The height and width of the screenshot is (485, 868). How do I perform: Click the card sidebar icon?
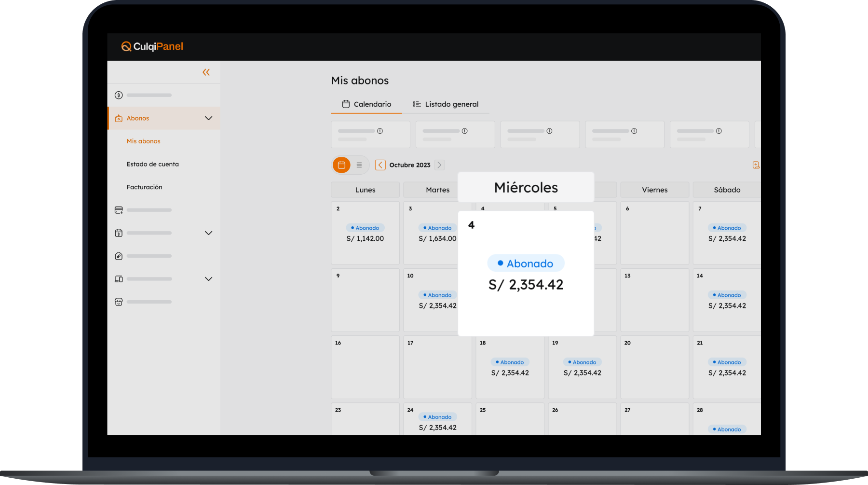[x=119, y=210]
